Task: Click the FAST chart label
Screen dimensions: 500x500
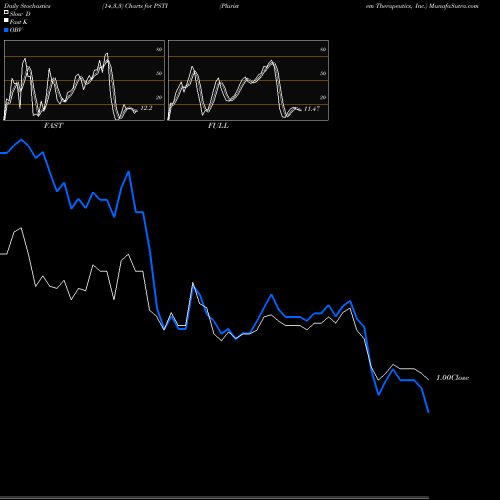Action: pyautogui.click(x=53, y=126)
